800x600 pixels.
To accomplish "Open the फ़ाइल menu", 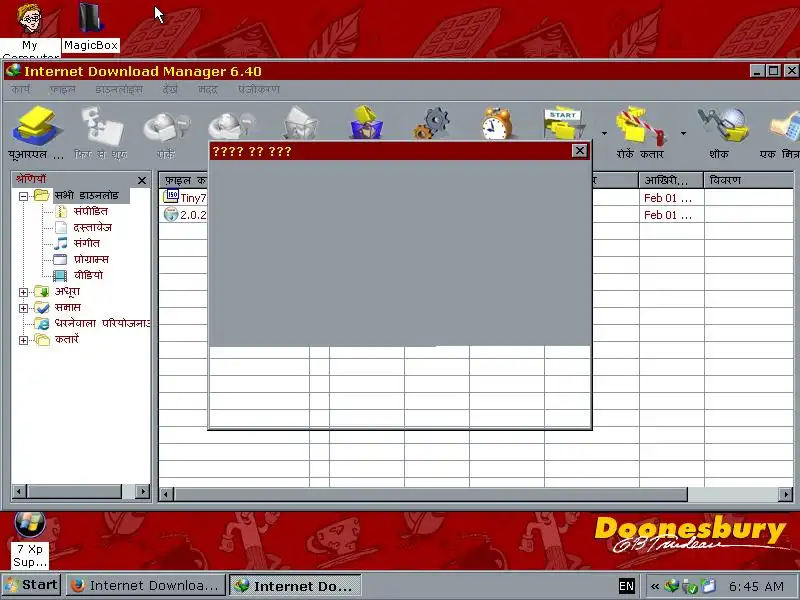I will click(62, 89).
